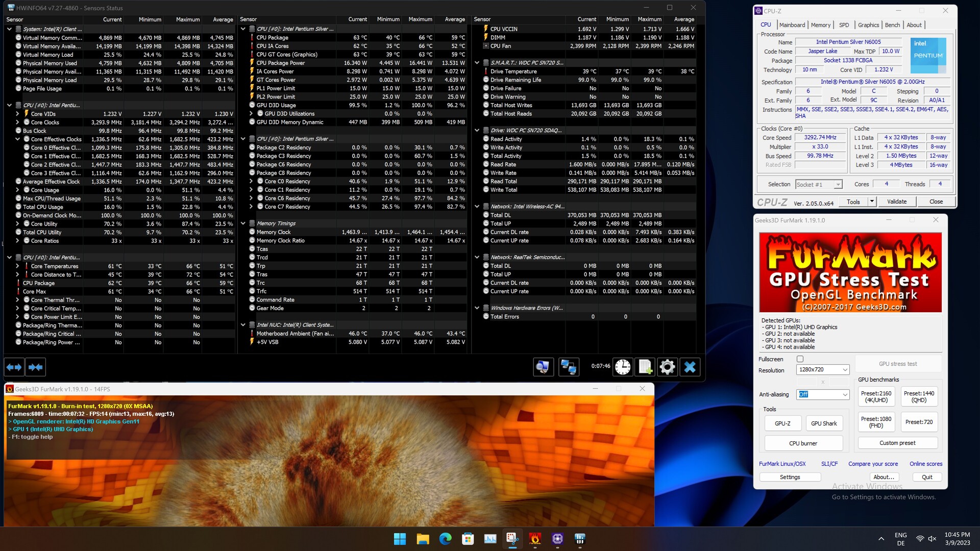The height and width of the screenshot is (551, 980).
Task: Start logging with sheet plus icon
Action: point(645,367)
